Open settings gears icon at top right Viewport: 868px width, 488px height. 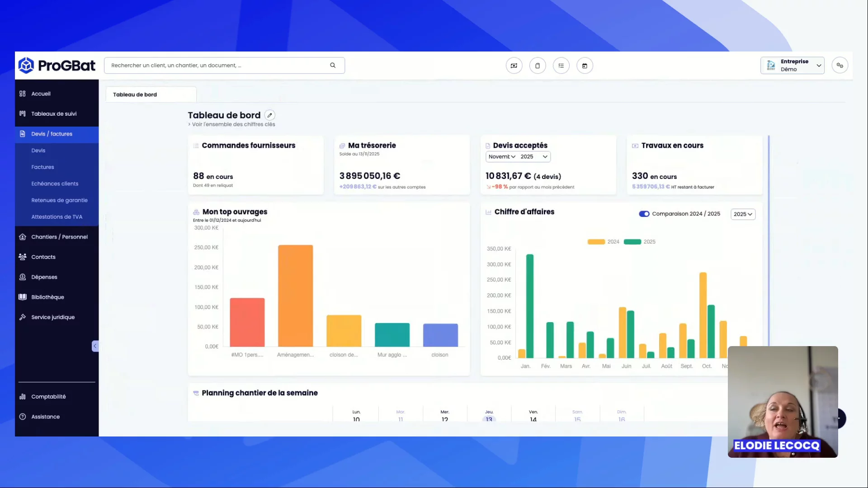[x=840, y=66]
